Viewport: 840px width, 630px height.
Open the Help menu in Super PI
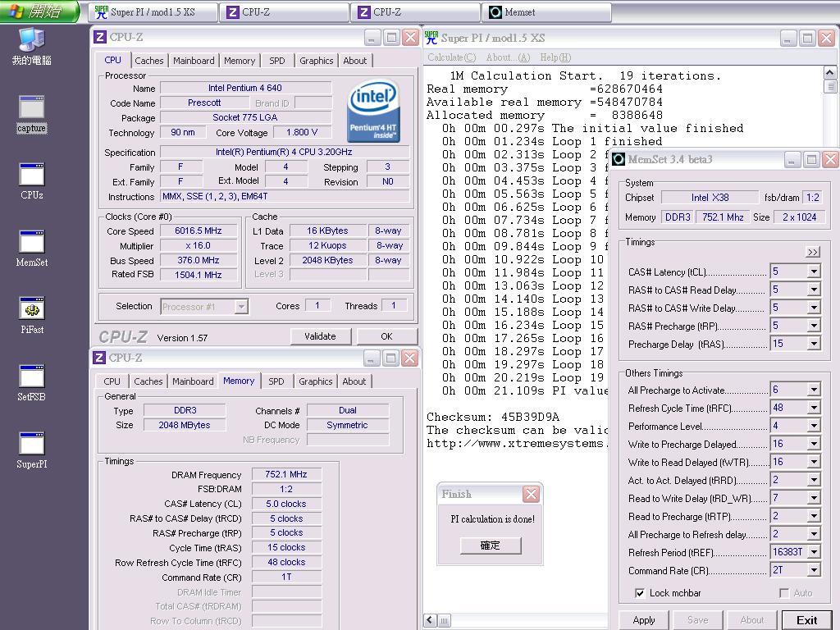click(555, 57)
